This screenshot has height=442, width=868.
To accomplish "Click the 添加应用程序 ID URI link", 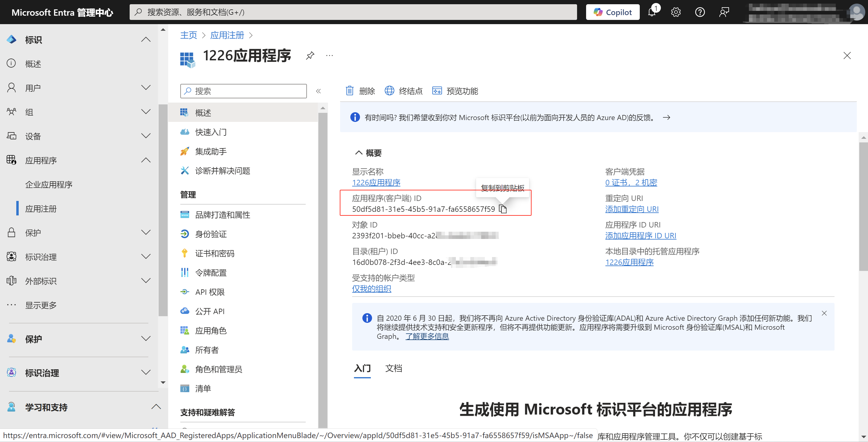I will (x=641, y=235).
